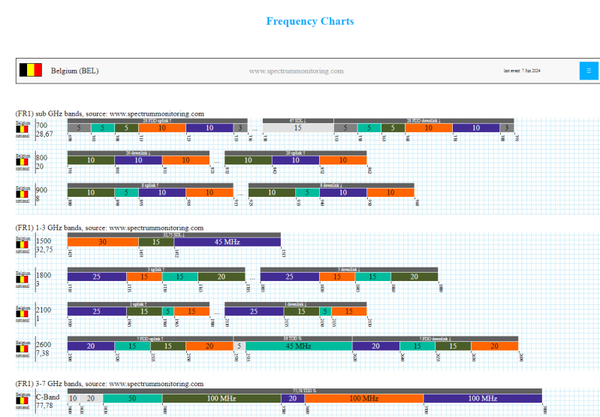Viewport: 600px width, 417px height.
Task: Select the Belgium (BEL) country label
Action: click(x=75, y=71)
